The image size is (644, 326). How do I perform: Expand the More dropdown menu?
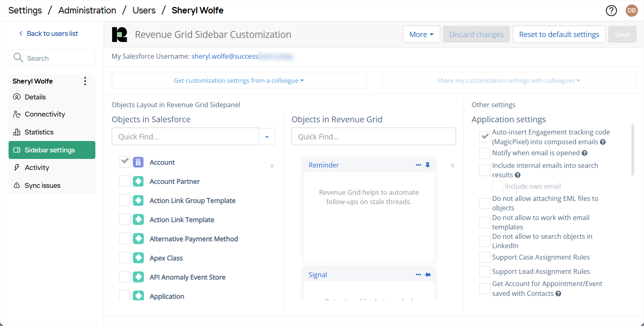pyautogui.click(x=421, y=35)
